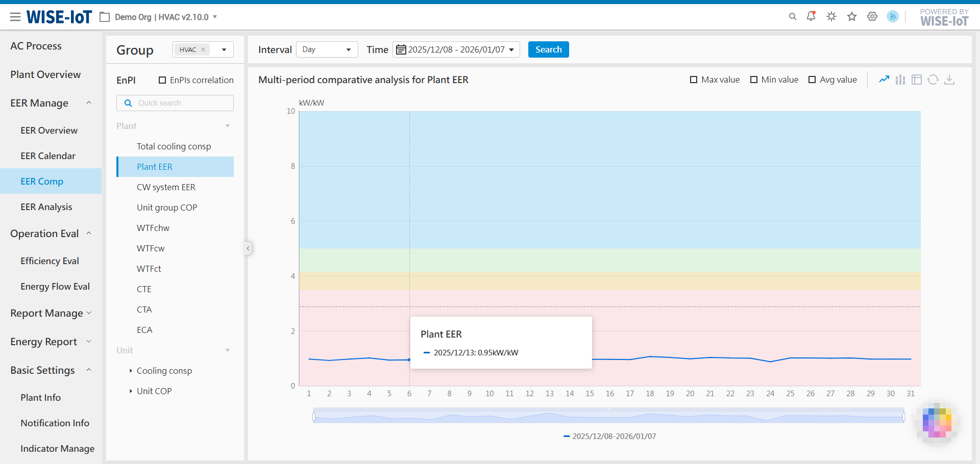This screenshot has width=980, height=464.
Task: Select CW system EER from EnPI list
Action: 166,187
